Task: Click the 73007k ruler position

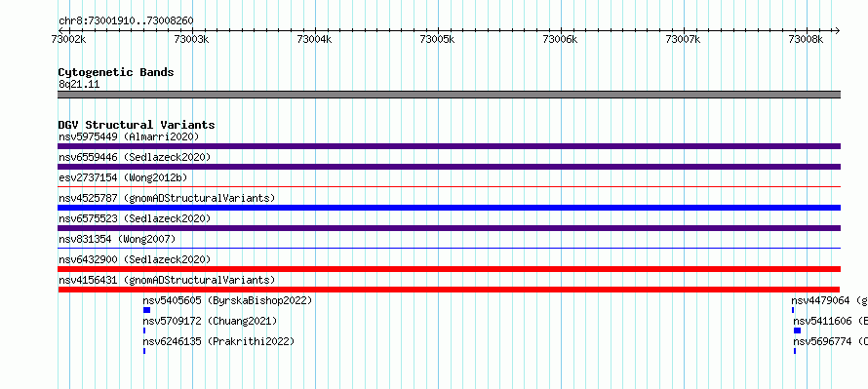Action: tap(683, 39)
